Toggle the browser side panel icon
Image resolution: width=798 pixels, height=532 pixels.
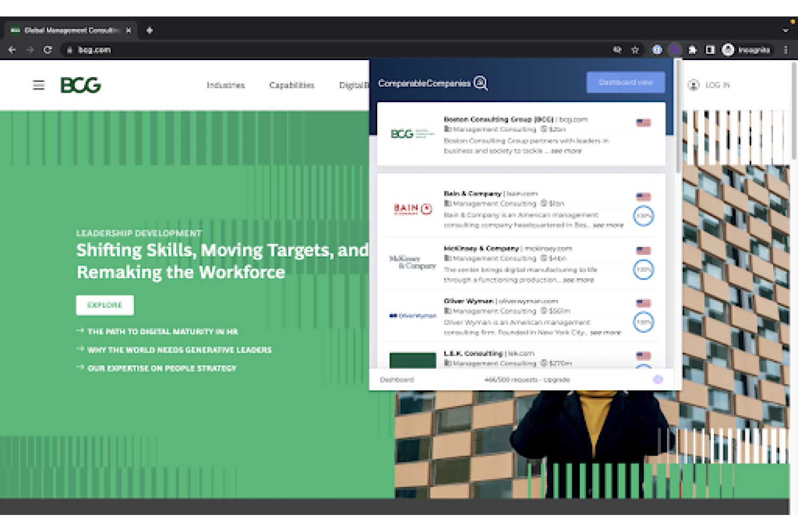tap(710, 50)
